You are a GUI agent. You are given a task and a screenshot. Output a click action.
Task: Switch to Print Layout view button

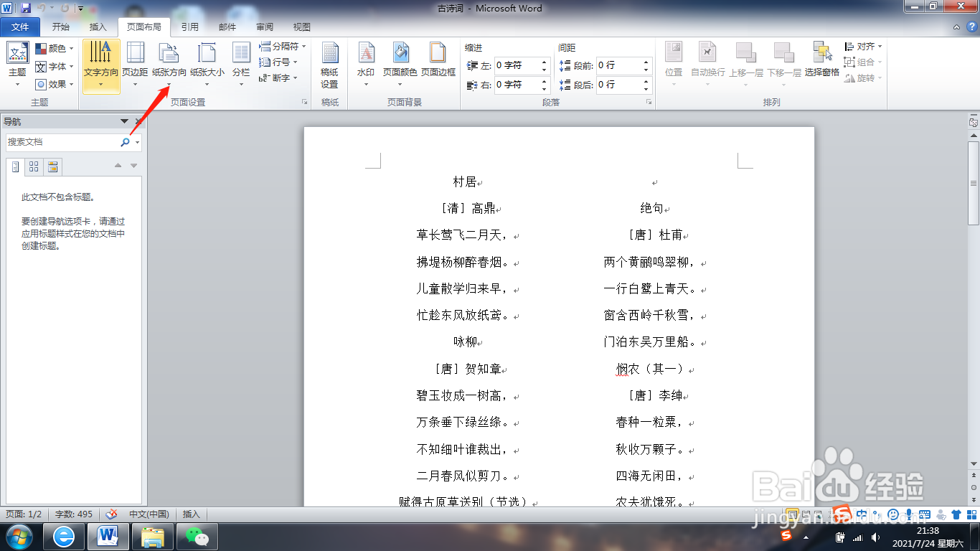pos(793,514)
